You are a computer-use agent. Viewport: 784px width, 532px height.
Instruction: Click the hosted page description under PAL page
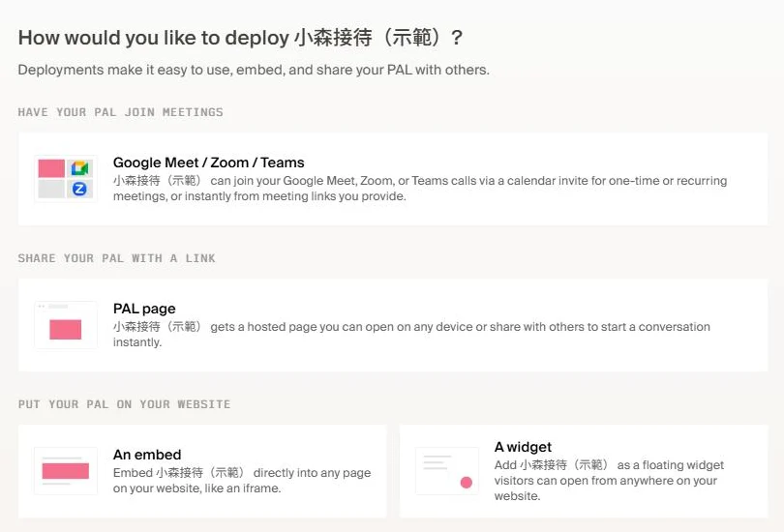pos(411,334)
